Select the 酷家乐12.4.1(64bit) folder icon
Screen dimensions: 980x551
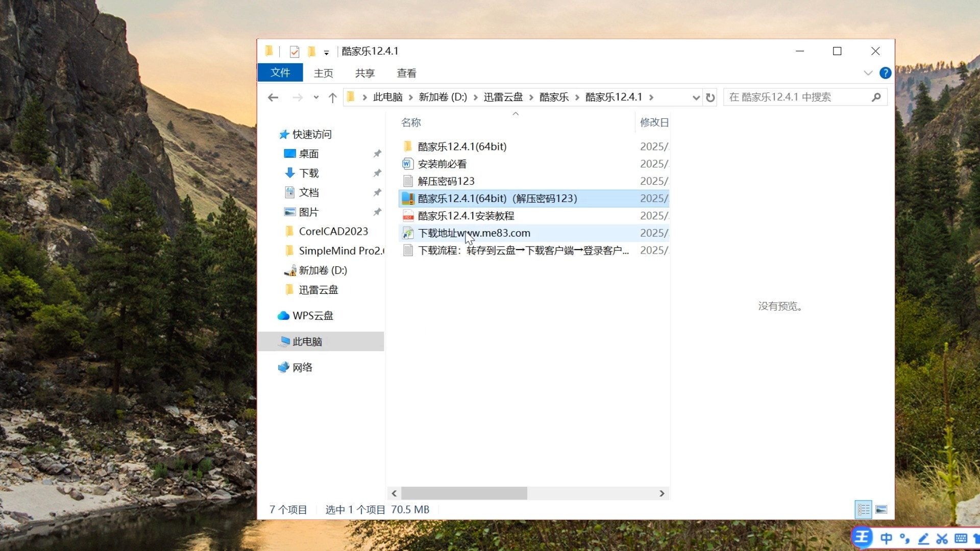pyautogui.click(x=407, y=147)
